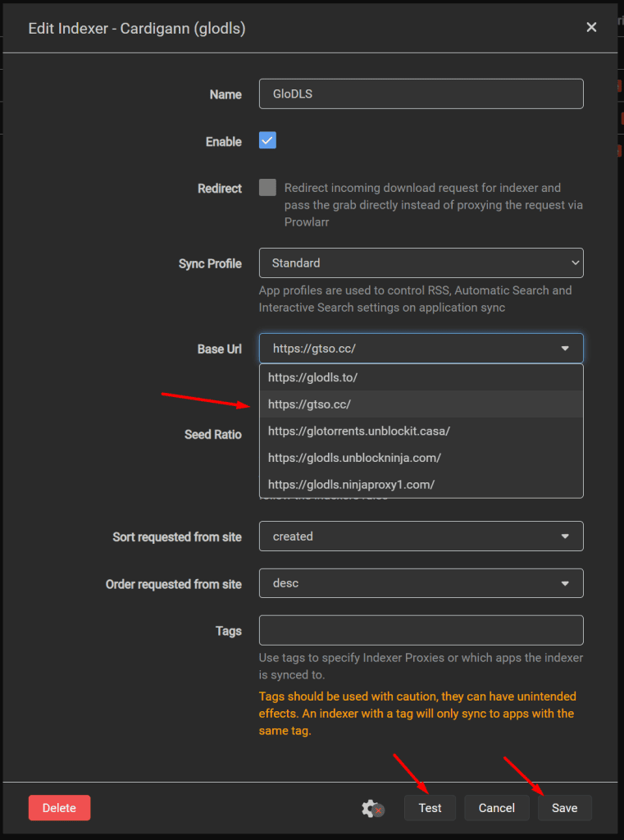The image size is (624, 840).
Task: Save the indexer settings
Action: coord(564,808)
